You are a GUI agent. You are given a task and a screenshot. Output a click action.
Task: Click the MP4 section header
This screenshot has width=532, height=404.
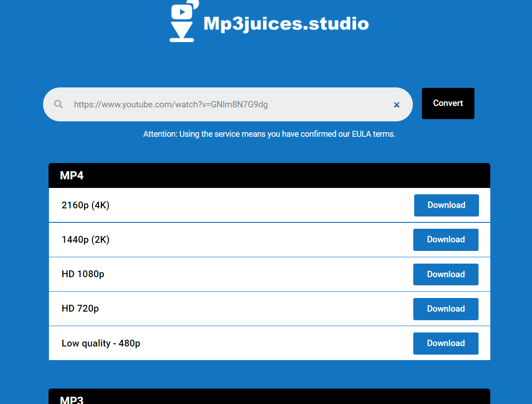(x=269, y=175)
